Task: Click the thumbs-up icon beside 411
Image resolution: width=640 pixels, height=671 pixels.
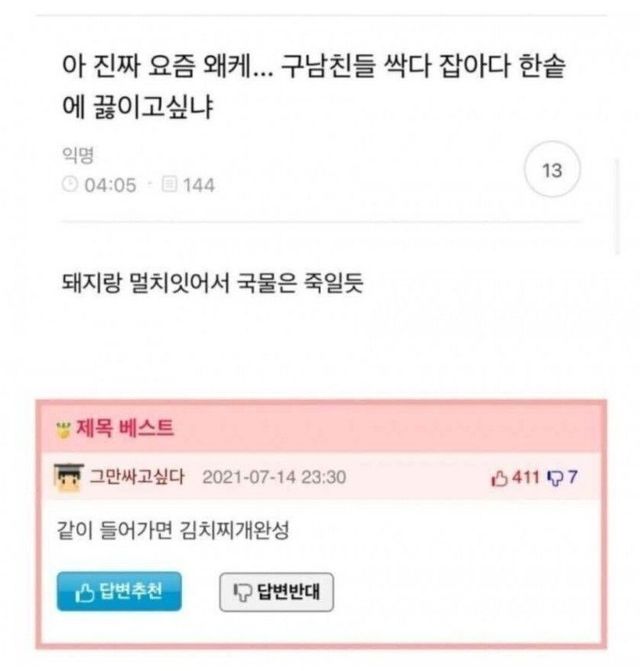Action: 500,478
